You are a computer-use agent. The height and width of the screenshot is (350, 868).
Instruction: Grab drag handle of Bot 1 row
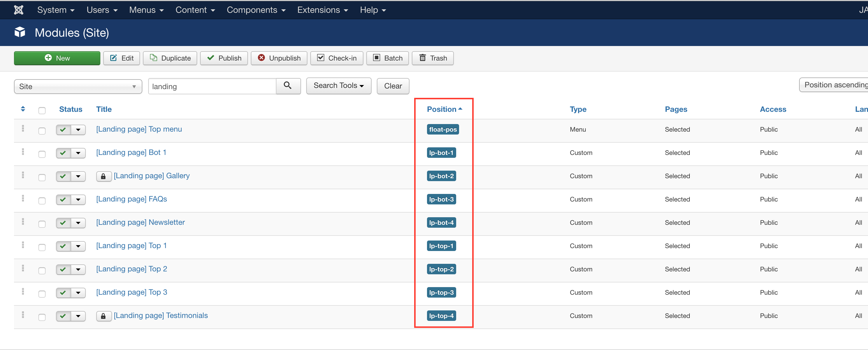point(23,152)
